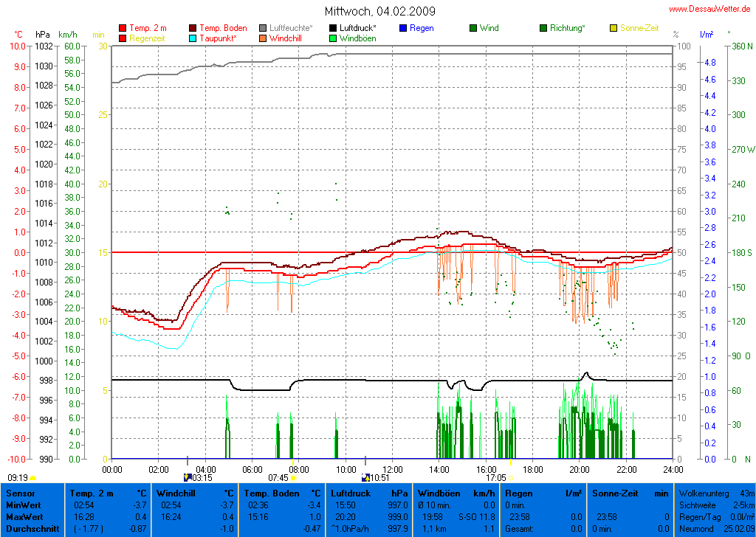Click the Richtung legend label
Screen dimensions: 756x537
pyautogui.click(x=567, y=28)
